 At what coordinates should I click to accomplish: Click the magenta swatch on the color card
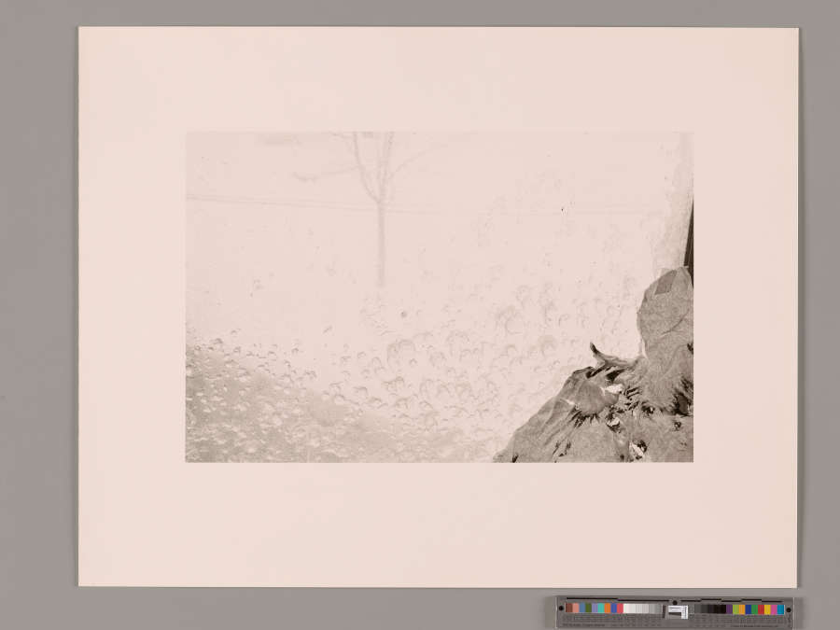(x=774, y=609)
